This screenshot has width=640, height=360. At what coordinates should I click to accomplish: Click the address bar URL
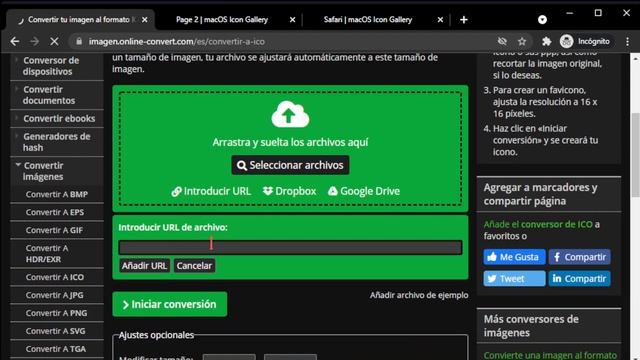177,42
